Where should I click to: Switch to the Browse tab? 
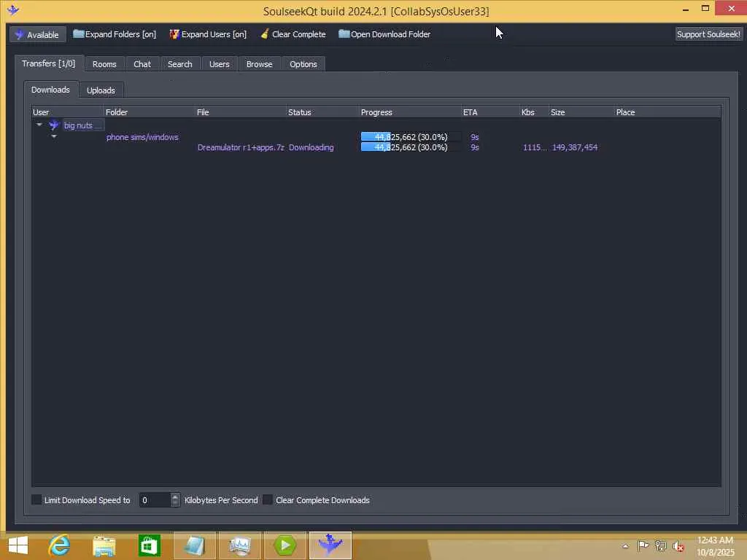point(259,64)
